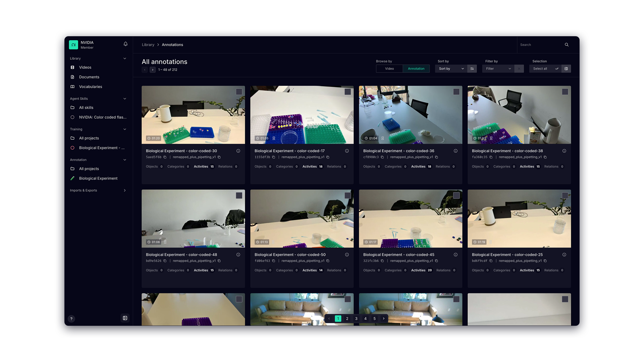Click the search magnifier icon
This screenshot has height=362, width=644.
pos(567,45)
